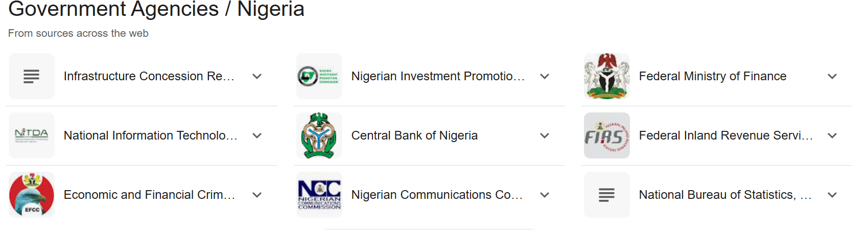Screen dimensions: 868x230
Task: Click the Nigerian coat of arms icon
Action: tap(607, 76)
